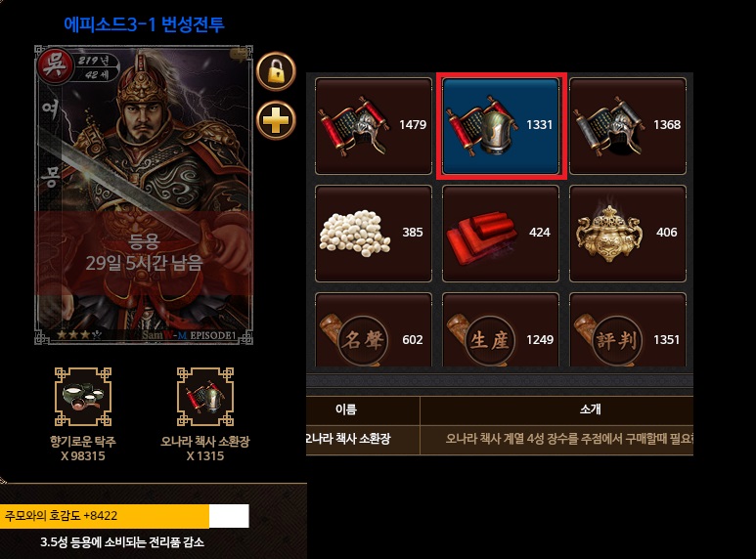Click the 주모와의 호감도 progress bar
This screenshot has height=559, width=756.
point(124,516)
